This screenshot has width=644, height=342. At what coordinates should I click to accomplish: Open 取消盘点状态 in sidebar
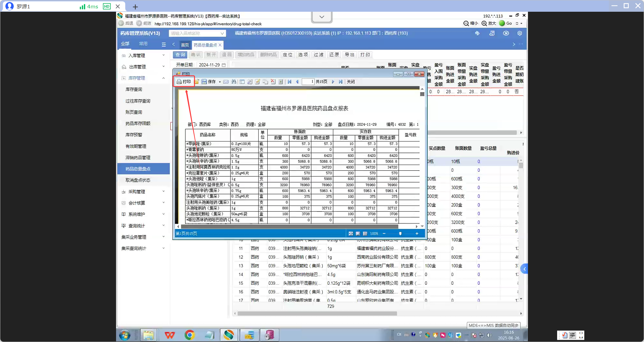click(x=138, y=180)
